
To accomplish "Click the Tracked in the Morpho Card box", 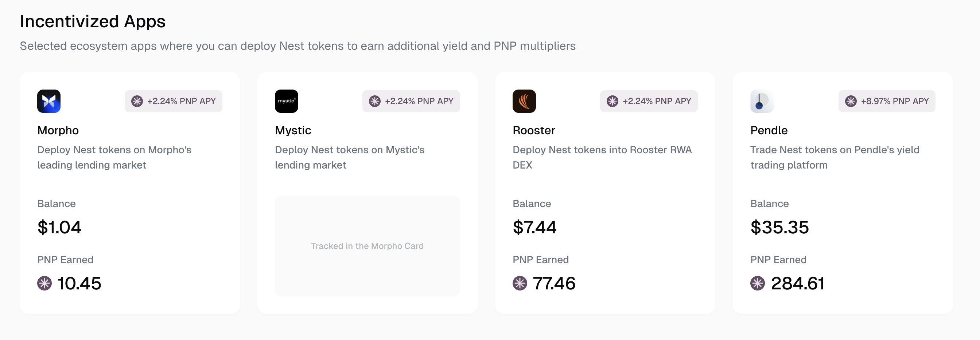I will [367, 246].
